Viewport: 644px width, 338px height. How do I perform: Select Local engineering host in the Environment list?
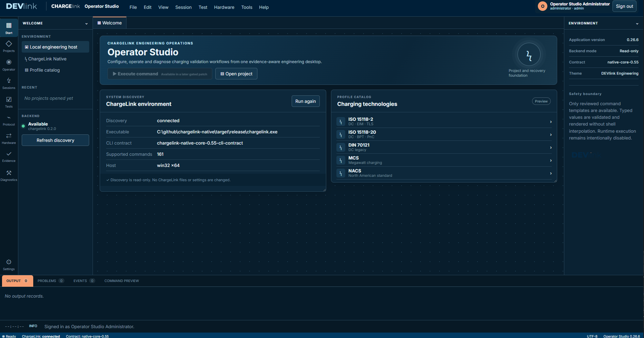(55, 47)
